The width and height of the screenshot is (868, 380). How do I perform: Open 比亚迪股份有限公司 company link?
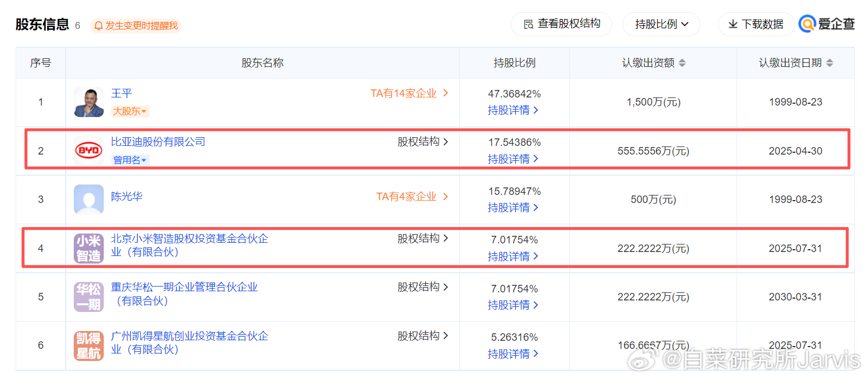tap(158, 142)
